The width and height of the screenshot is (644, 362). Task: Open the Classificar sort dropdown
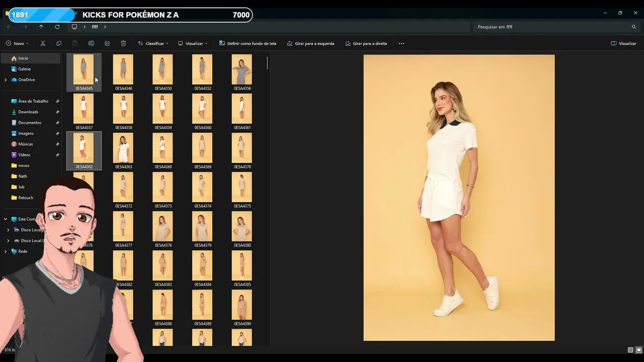[153, 43]
